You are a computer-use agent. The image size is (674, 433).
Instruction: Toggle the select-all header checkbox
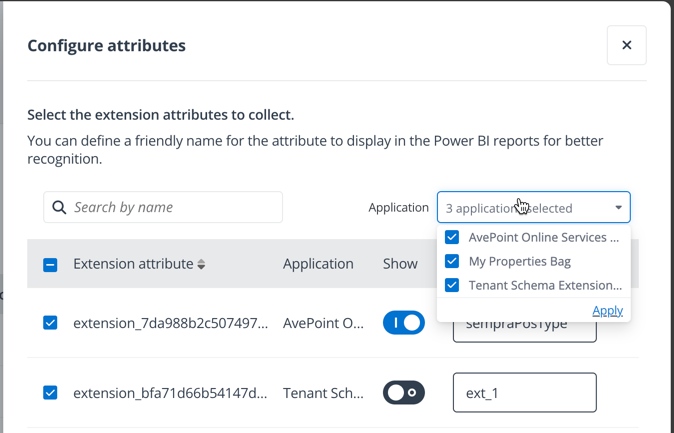(50, 265)
